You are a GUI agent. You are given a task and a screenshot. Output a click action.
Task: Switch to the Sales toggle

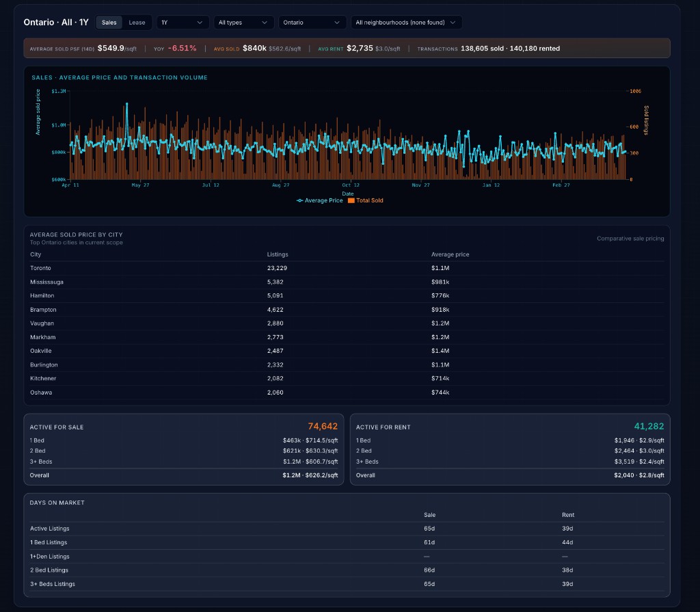coord(109,23)
